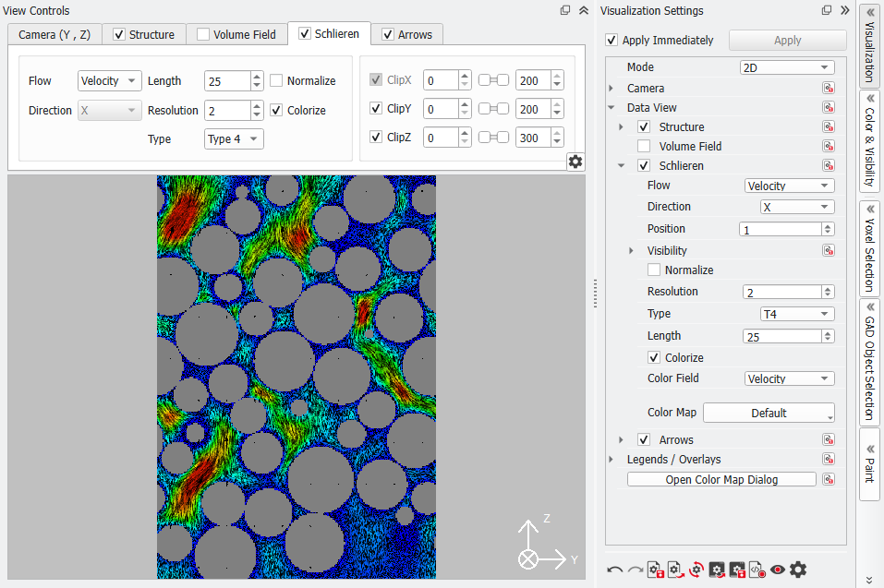Click the reset settings gear with circular arrows
This screenshot has height=588, width=884.
pos(696,570)
